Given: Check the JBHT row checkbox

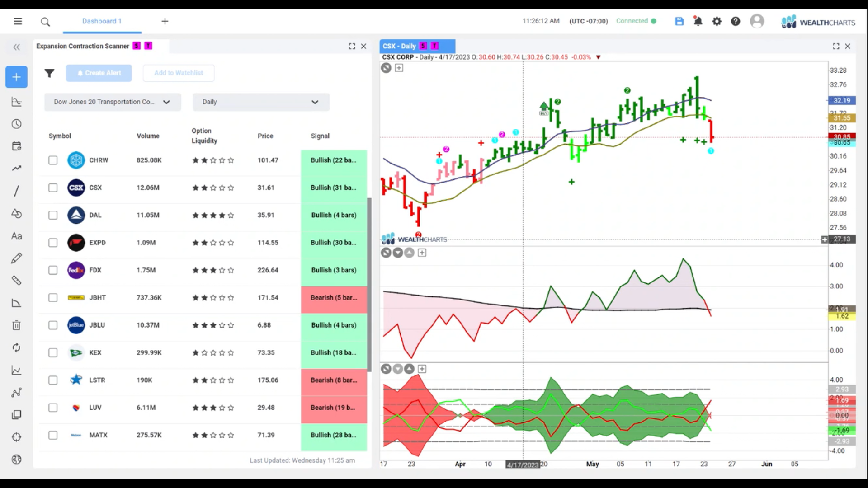Looking at the screenshot, I should (x=53, y=298).
